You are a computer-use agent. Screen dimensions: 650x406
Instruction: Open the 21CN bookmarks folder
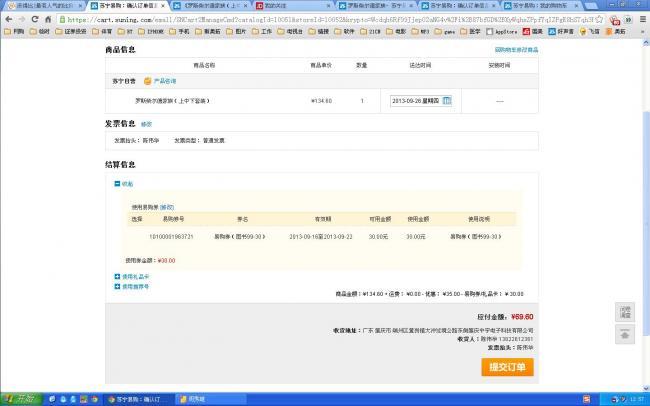(x=370, y=32)
